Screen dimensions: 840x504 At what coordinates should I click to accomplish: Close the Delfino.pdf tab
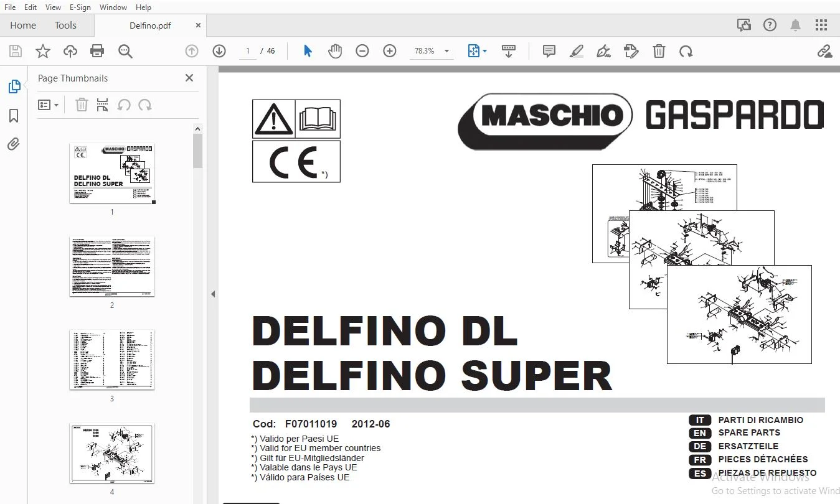coord(198,26)
